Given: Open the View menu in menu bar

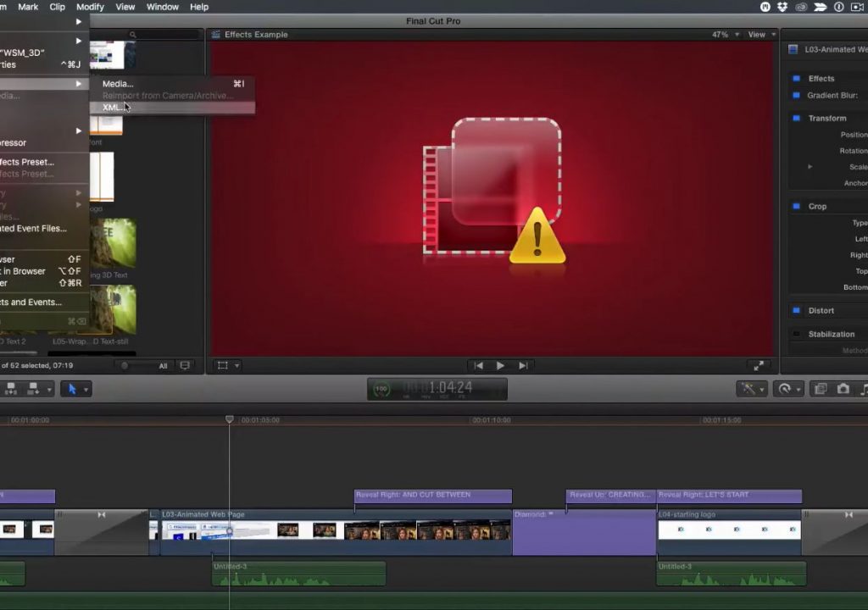Looking at the screenshot, I should click(125, 7).
